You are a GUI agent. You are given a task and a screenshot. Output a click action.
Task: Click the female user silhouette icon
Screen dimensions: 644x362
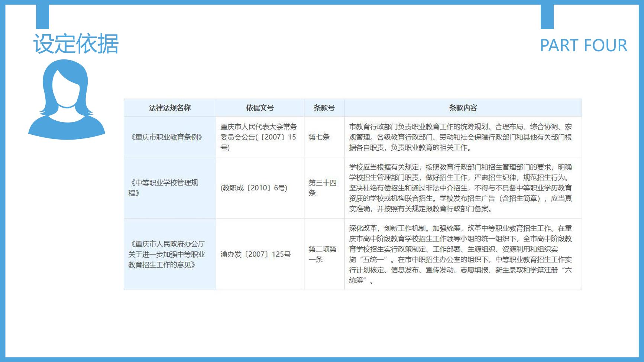pos(67,100)
